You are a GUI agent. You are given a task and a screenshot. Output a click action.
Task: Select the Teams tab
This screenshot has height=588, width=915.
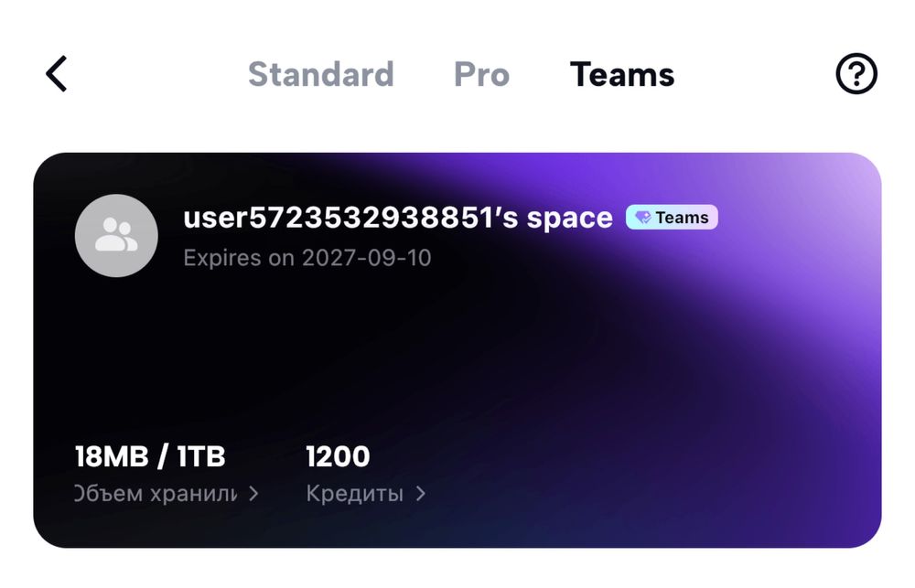point(622,74)
